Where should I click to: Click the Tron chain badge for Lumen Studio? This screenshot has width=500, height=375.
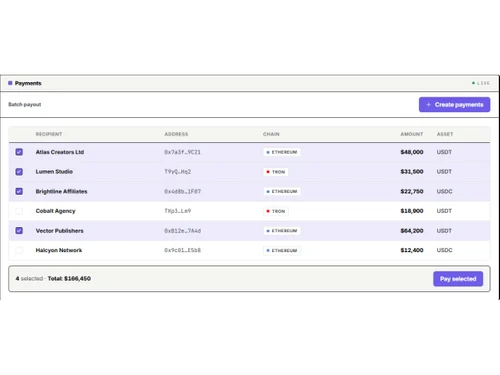(276, 172)
